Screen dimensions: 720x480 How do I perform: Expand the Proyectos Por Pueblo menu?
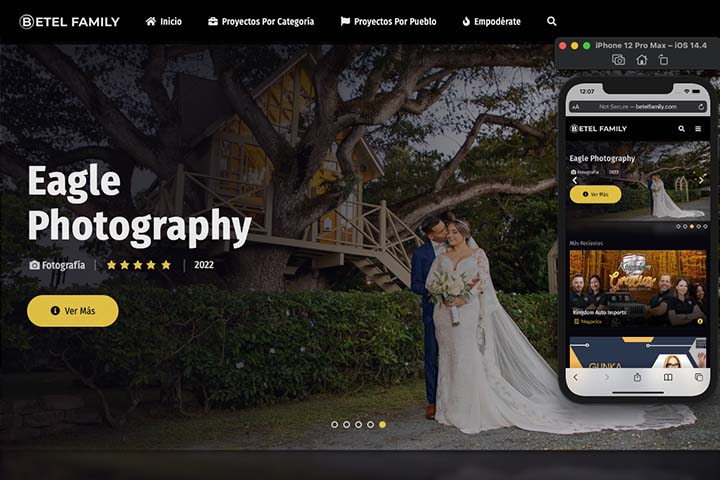click(388, 22)
